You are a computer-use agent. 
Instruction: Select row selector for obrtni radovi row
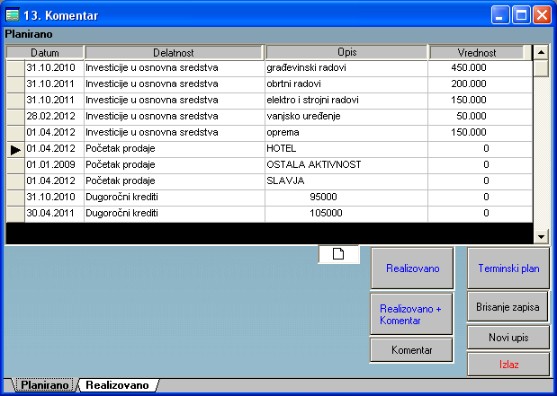click(15, 84)
